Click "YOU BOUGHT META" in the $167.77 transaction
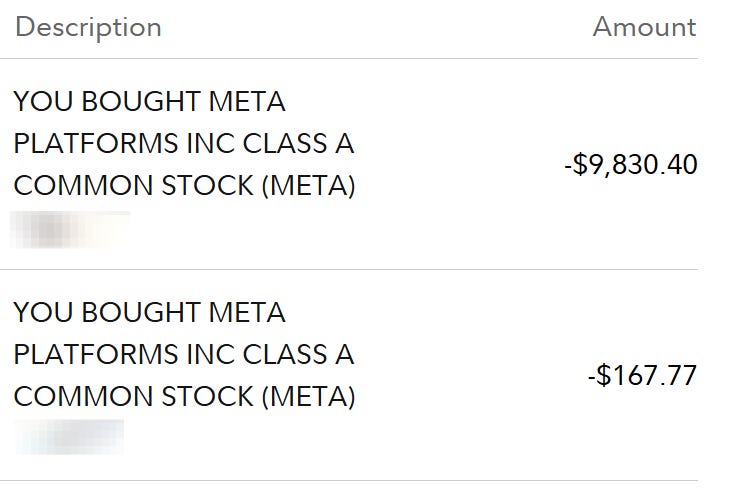 (149, 313)
